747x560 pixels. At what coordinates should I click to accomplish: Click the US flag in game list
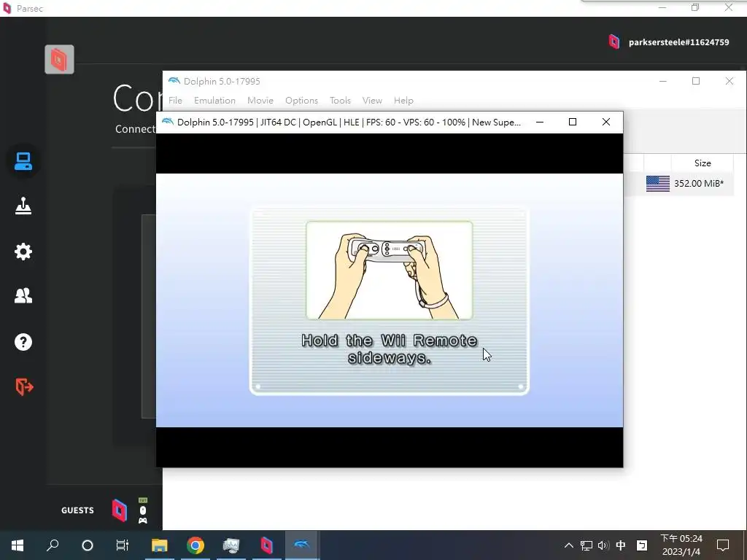pyautogui.click(x=657, y=183)
